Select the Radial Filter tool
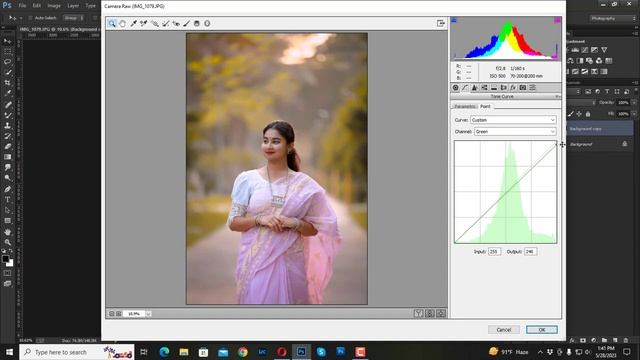Image resolution: width=640 pixels, height=360 pixels. pyautogui.click(x=207, y=24)
